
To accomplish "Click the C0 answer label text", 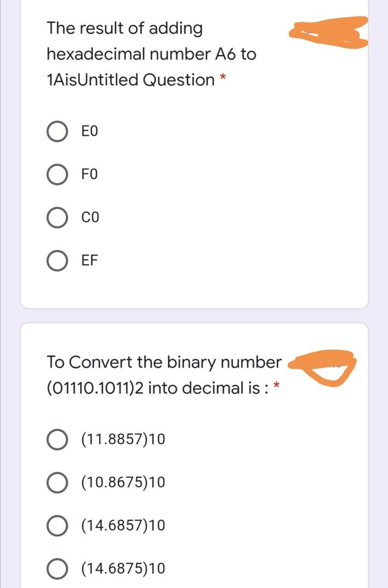I will coord(90,218).
